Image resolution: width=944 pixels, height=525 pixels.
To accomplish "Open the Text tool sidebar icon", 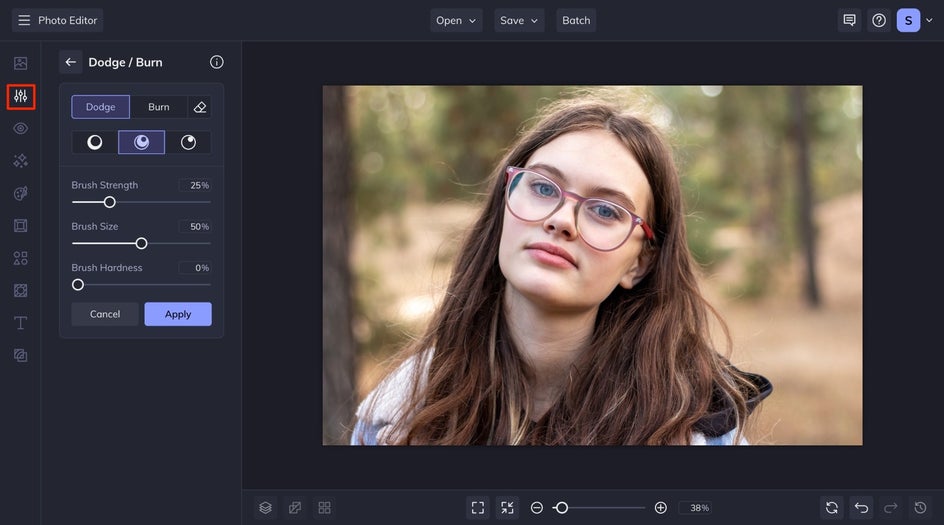I will (x=20, y=323).
